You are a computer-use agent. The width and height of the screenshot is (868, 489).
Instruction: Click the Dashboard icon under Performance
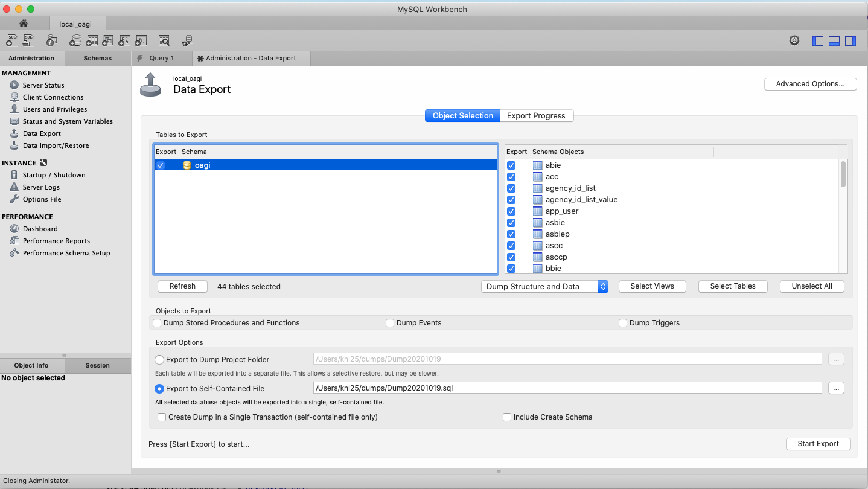click(14, 229)
